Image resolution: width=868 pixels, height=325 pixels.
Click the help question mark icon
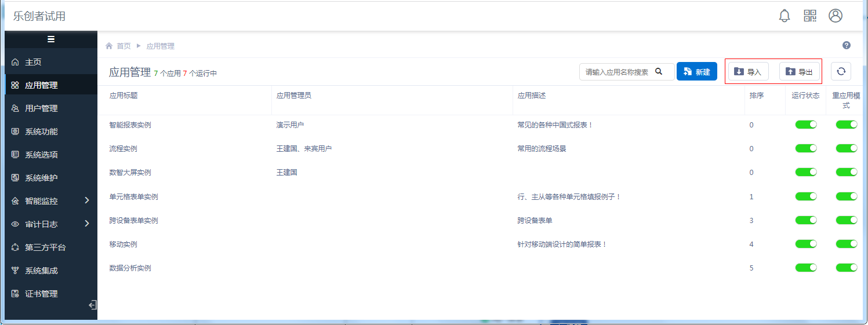(847, 46)
